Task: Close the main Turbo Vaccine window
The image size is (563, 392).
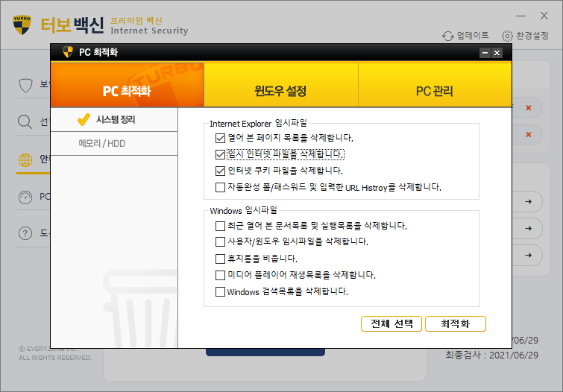Action: pos(544,16)
